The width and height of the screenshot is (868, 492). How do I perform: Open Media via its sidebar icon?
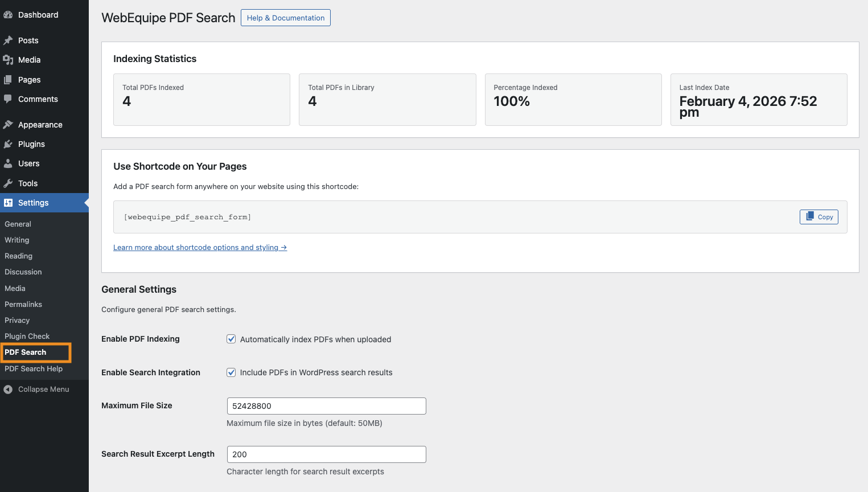click(8, 60)
